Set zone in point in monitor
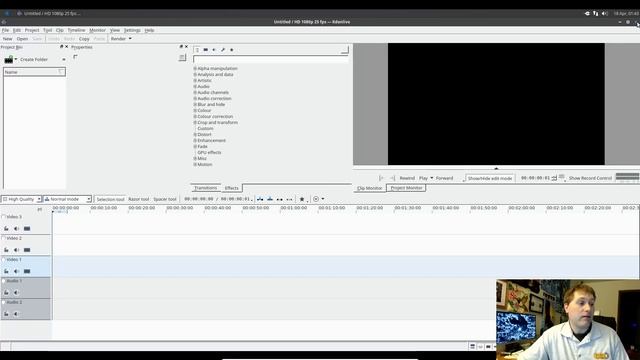 pyautogui.click(x=381, y=178)
